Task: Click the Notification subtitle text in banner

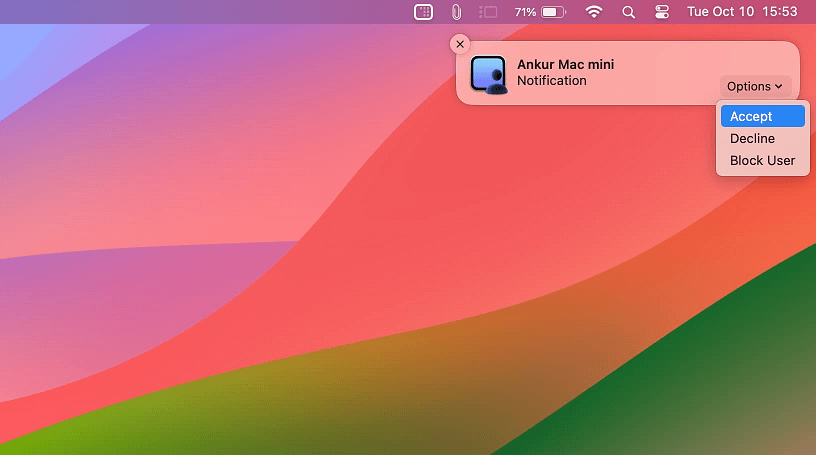Action: pos(551,81)
